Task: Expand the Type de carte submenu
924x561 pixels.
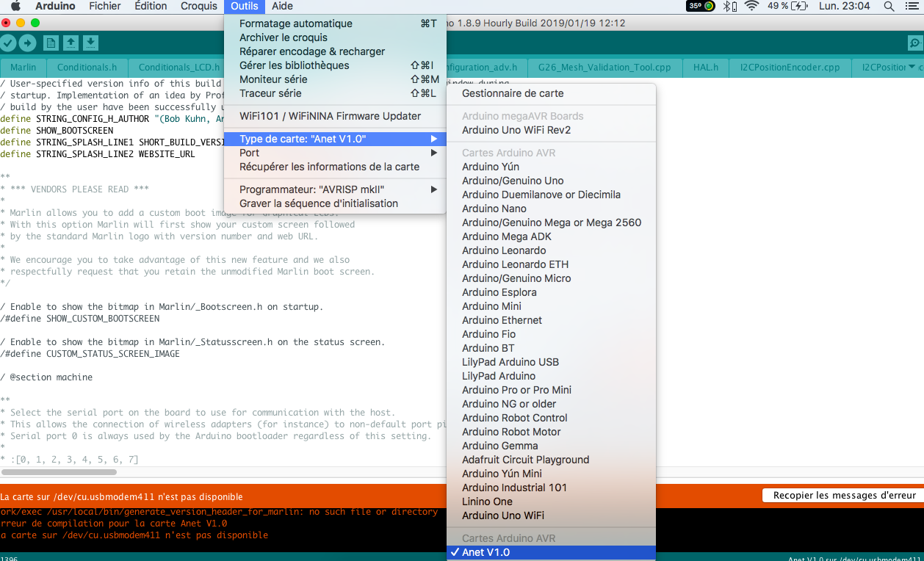Action: [x=335, y=139]
